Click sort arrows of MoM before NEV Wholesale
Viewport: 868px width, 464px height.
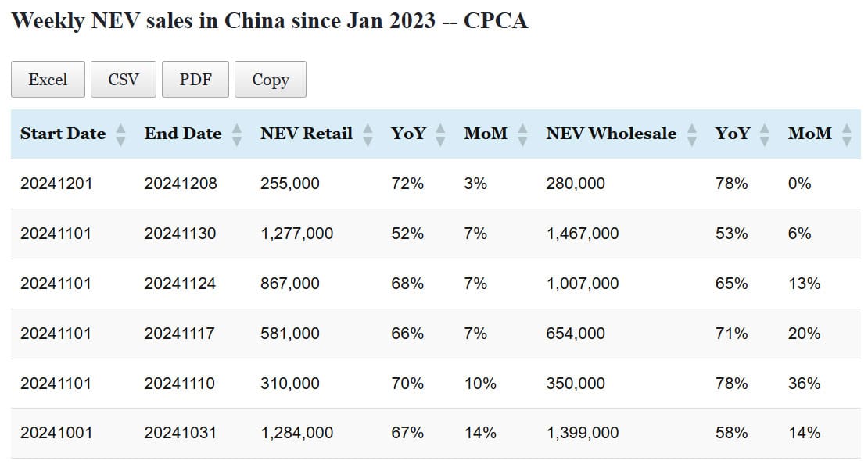(523, 134)
